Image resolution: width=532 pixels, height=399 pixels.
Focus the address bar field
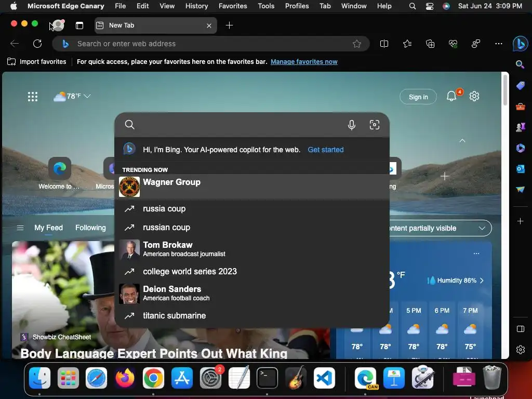[x=210, y=44]
